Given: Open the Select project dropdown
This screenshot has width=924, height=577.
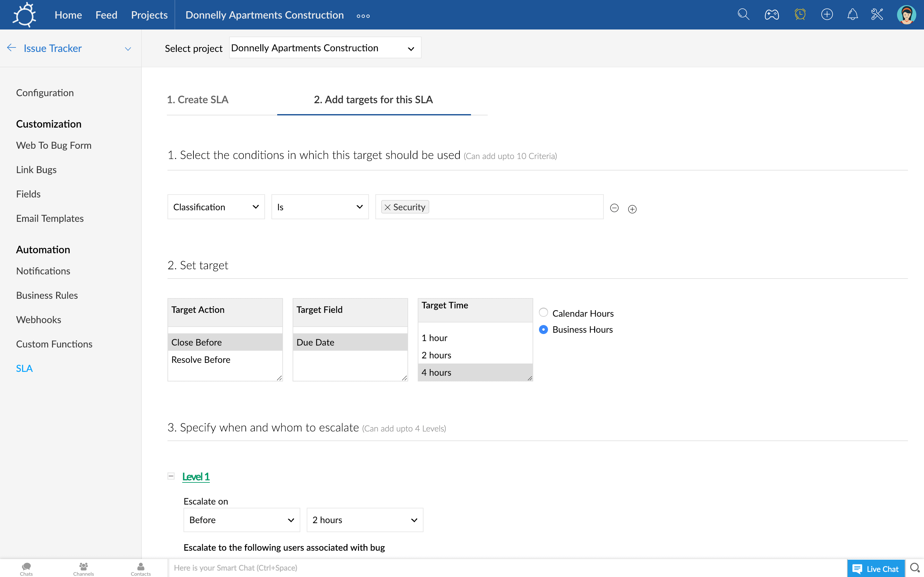Looking at the screenshot, I should (325, 48).
